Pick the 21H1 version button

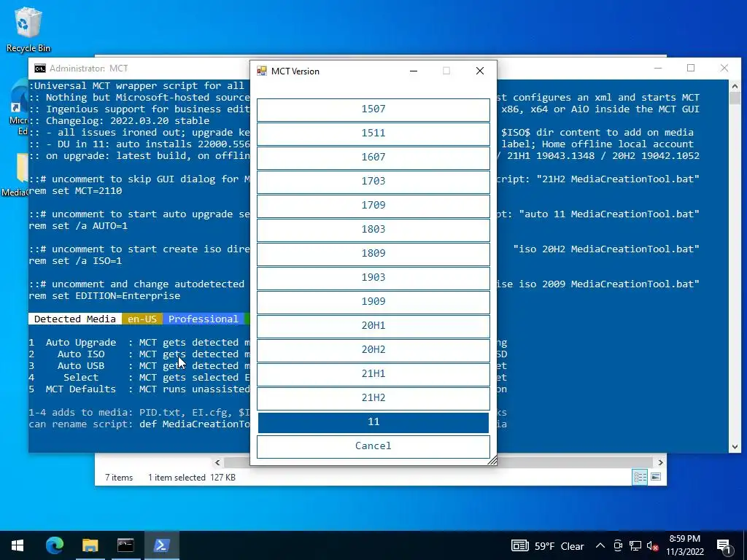pos(373,374)
